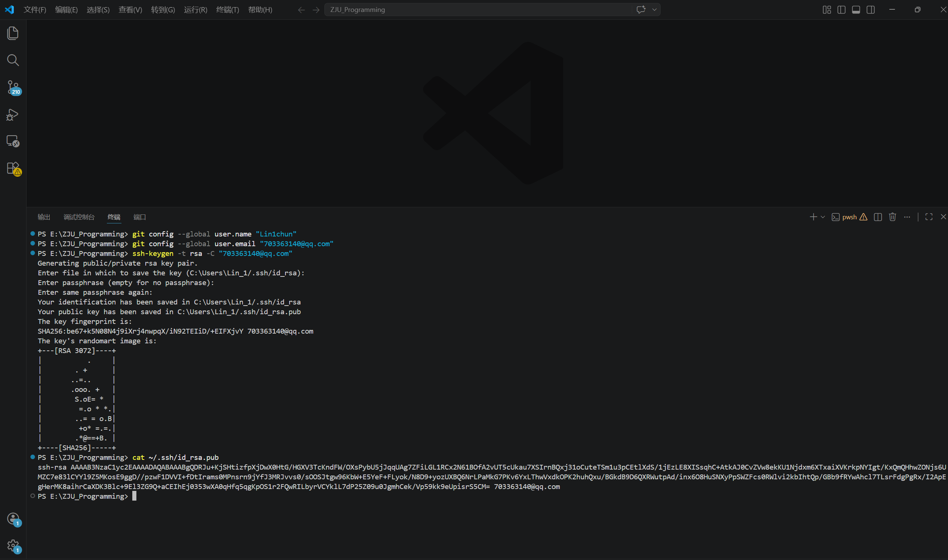Open the 帮助(H) menu
Viewport: 948px width, 560px height.
click(260, 10)
